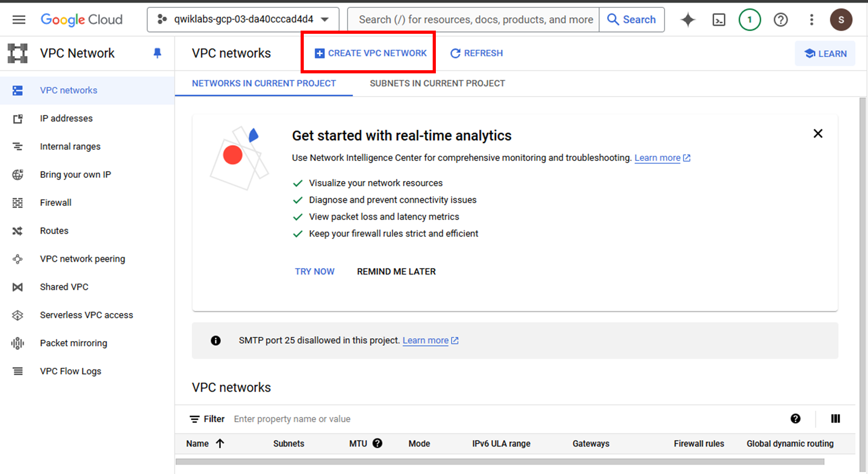Open VPC Flow Logs in sidebar
868x474 pixels.
(87, 371)
